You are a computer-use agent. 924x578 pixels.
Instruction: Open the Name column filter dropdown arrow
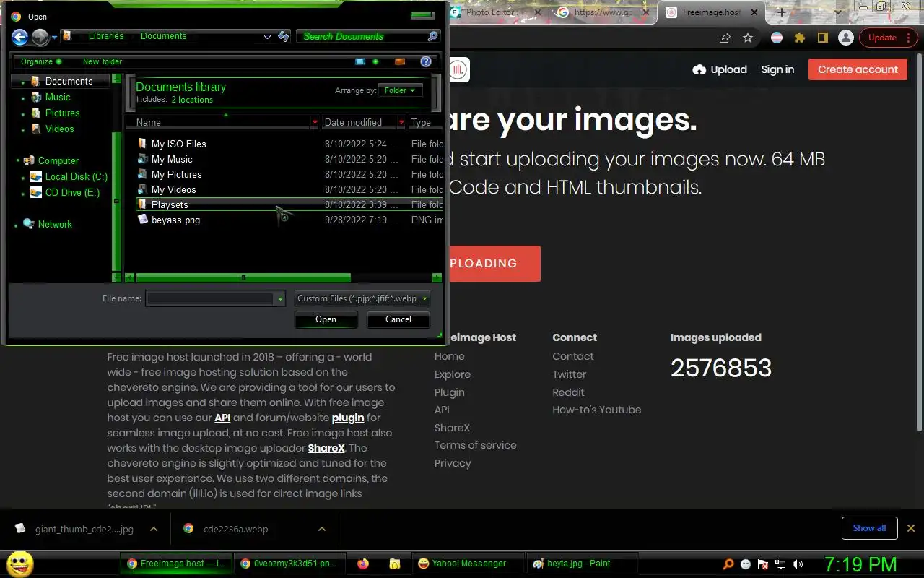click(x=315, y=122)
